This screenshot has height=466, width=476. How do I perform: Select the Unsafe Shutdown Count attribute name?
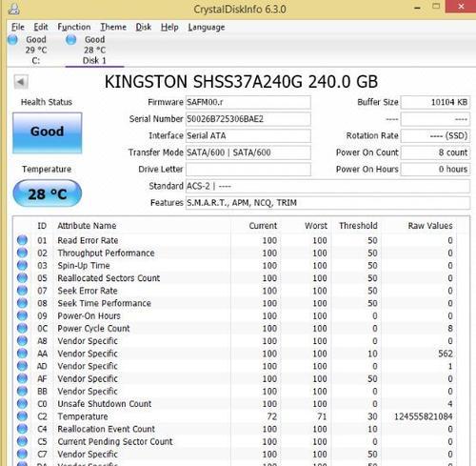coord(105,404)
